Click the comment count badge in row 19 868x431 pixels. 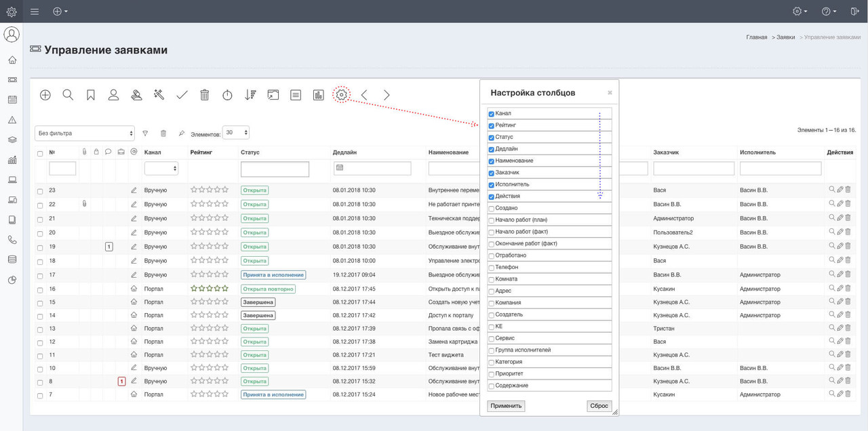click(108, 247)
